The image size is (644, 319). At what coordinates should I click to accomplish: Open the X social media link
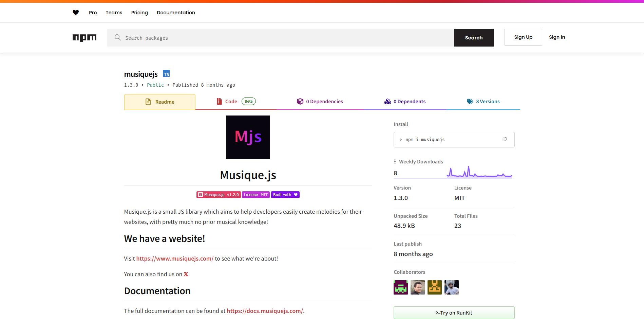[186, 274]
